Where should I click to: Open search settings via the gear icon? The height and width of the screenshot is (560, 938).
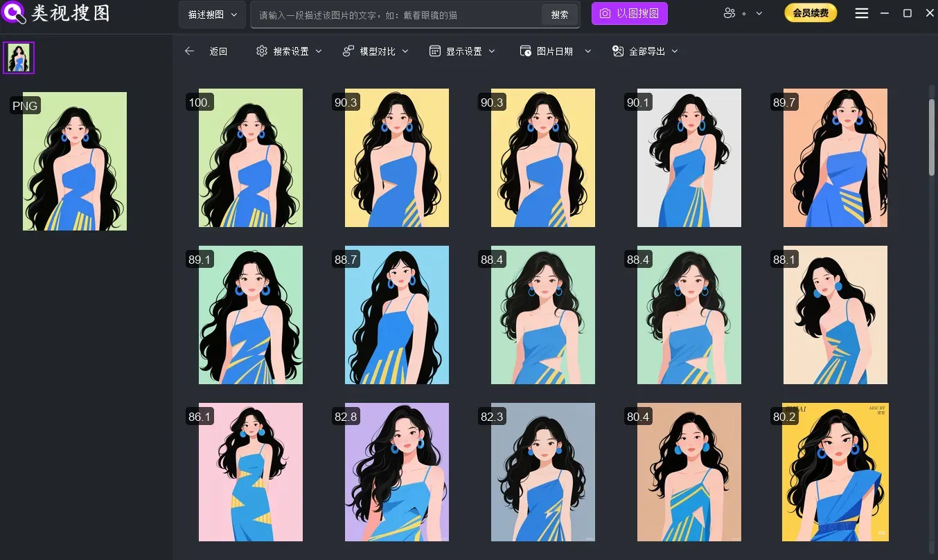(262, 51)
